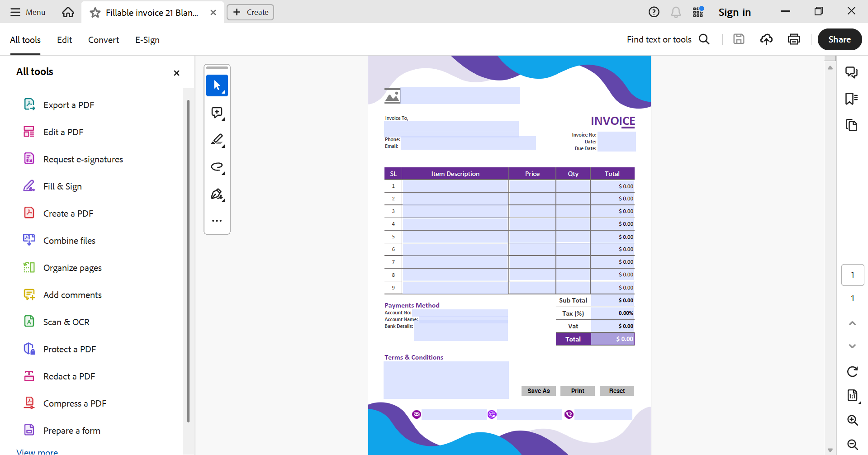Switch to the Convert tab

click(104, 40)
